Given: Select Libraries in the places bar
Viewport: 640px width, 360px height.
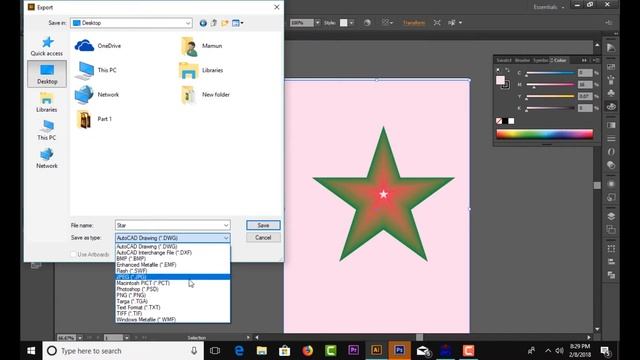Looking at the screenshot, I should 47,102.
